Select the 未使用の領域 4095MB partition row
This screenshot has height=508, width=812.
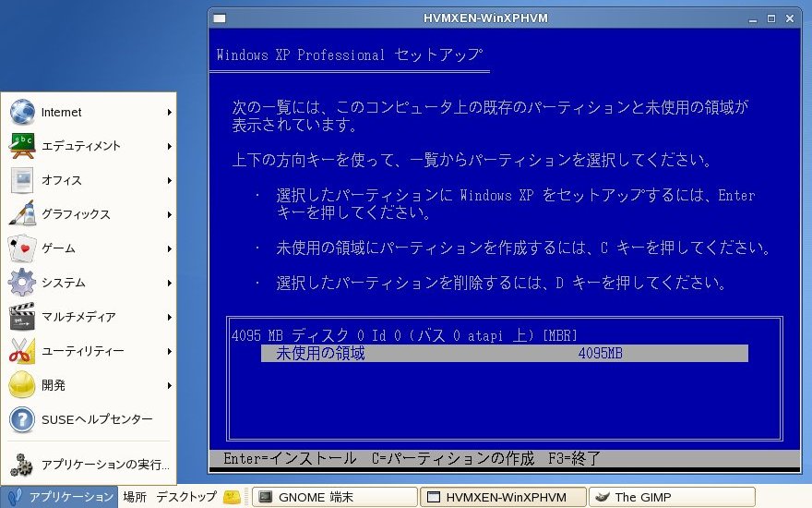505,354
